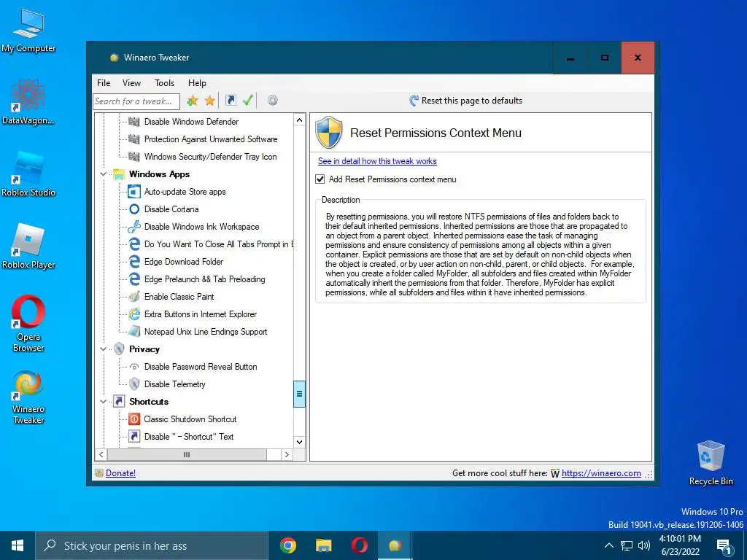This screenshot has height=560, width=747.
Task: Click the Disable Password Reveal Button eye icon
Action: point(134,367)
